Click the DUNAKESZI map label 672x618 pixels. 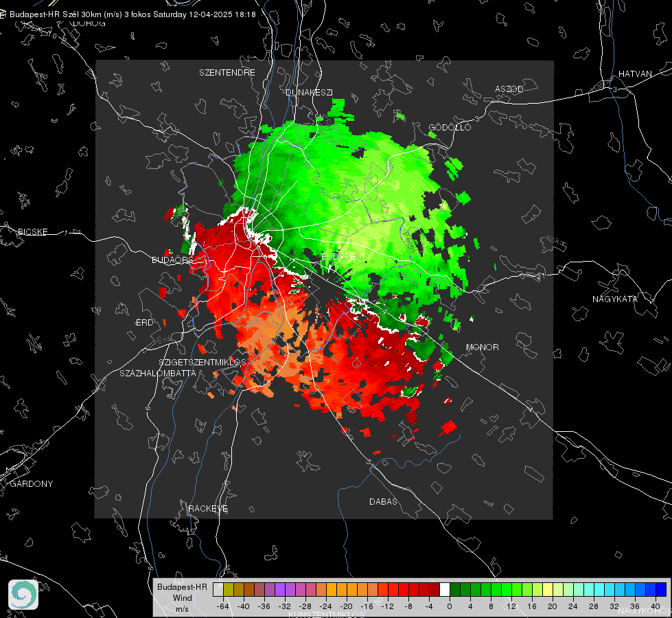tap(309, 92)
